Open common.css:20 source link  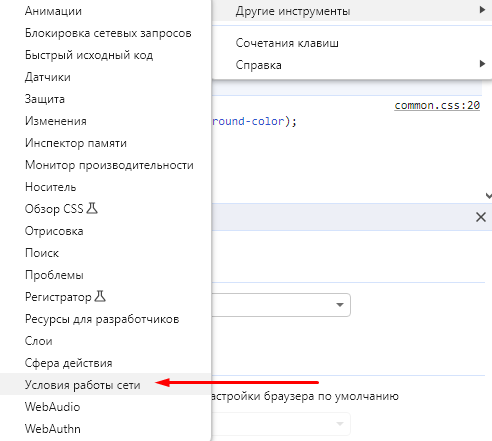437,105
